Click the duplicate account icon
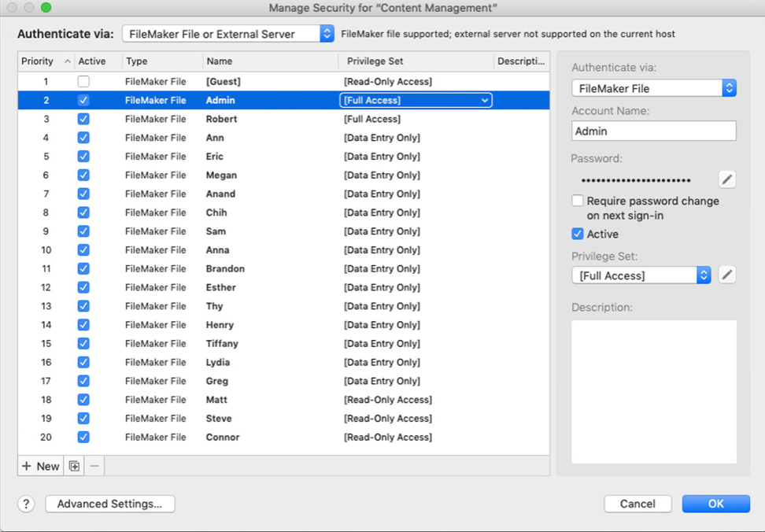Screen dimensions: 765x532 click(x=74, y=466)
